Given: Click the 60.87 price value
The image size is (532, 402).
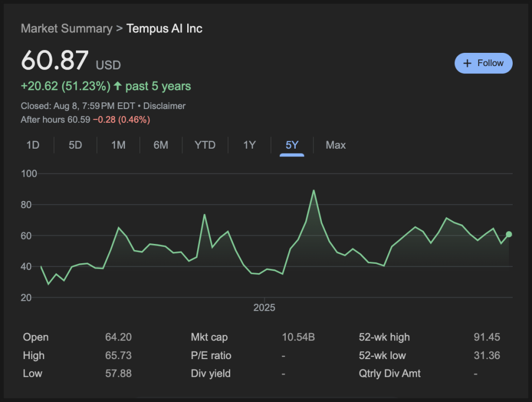Looking at the screenshot, I should coord(55,61).
